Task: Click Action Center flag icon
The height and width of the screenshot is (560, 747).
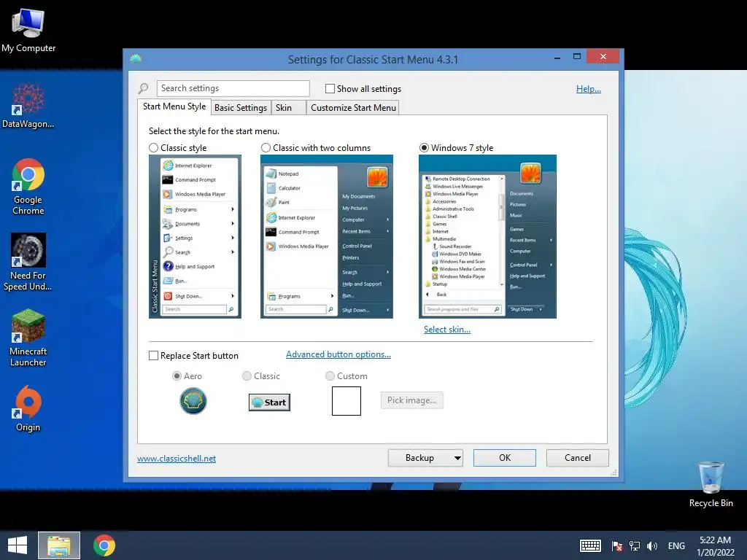Action: pyautogui.click(x=617, y=545)
